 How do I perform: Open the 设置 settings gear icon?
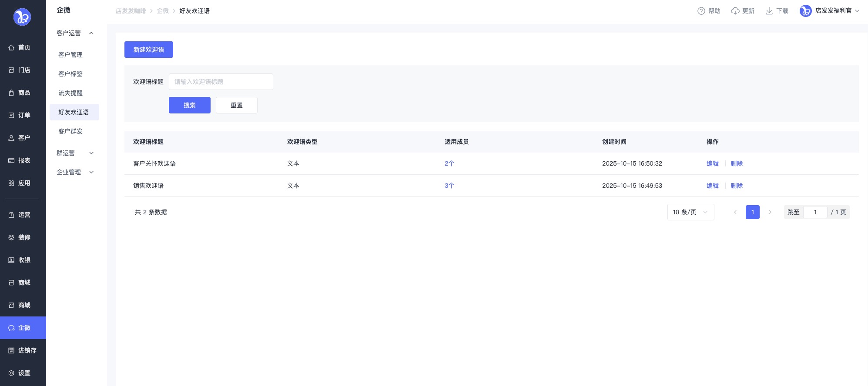coord(11,373)
